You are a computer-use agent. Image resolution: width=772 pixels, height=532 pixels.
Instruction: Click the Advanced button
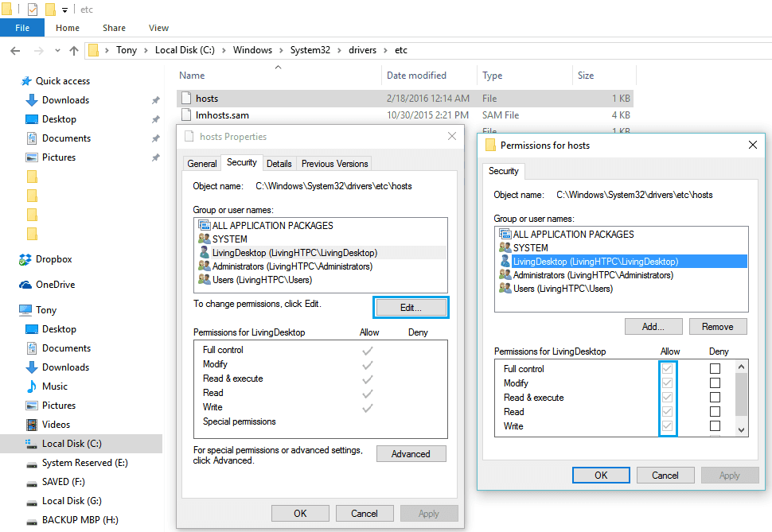point(411,454)
